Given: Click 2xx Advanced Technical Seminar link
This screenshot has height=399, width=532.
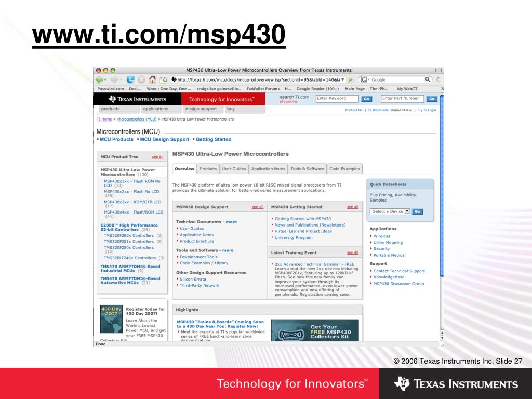Looking at the screenshot, I should tap(314, 264).
